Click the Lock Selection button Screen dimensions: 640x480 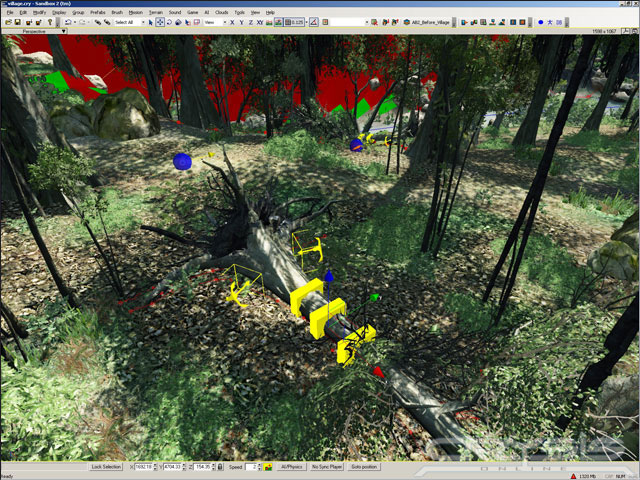(106, 467)
